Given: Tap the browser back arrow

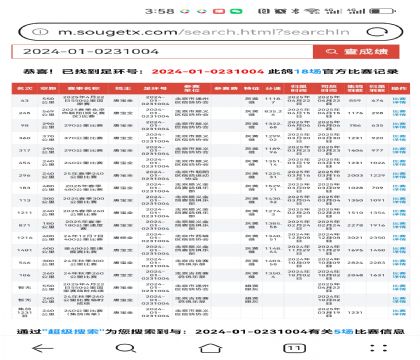Looking at the screenshot, I should click(43, 349).
